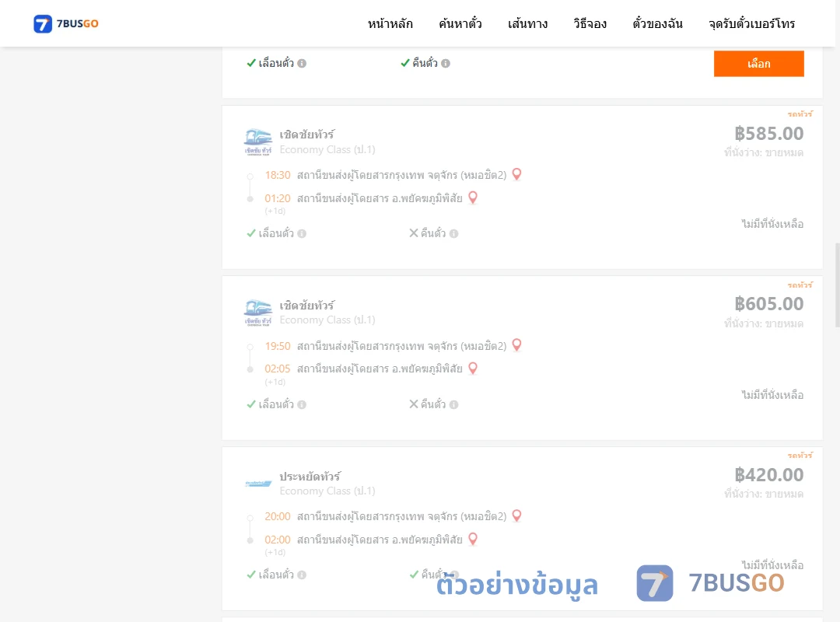
Task: Open วิธีจอง menu item
Action: pyautogui.click(x=590, y=23)
